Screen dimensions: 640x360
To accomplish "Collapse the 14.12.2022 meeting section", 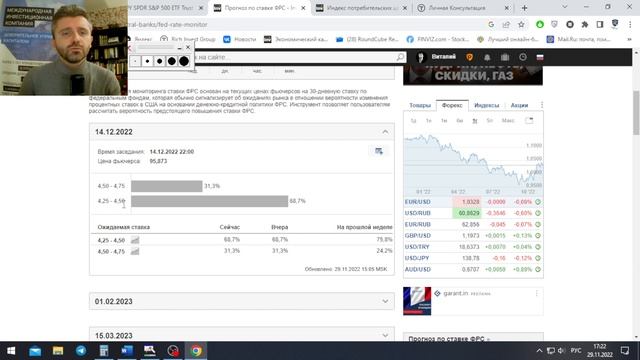I will (385, 132).
